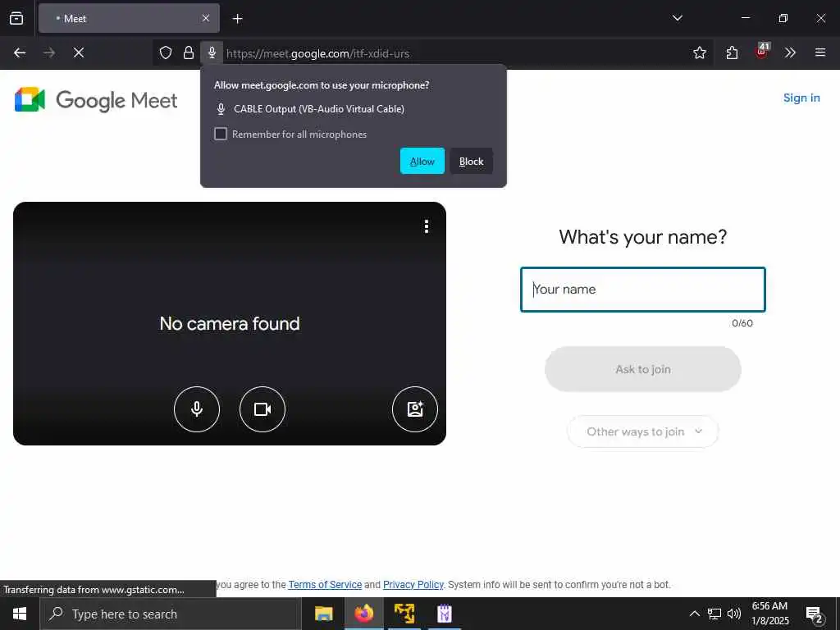Screen dimensions: 840x630
Task: Open a new tab with plus button
Action: click(237, 19)
